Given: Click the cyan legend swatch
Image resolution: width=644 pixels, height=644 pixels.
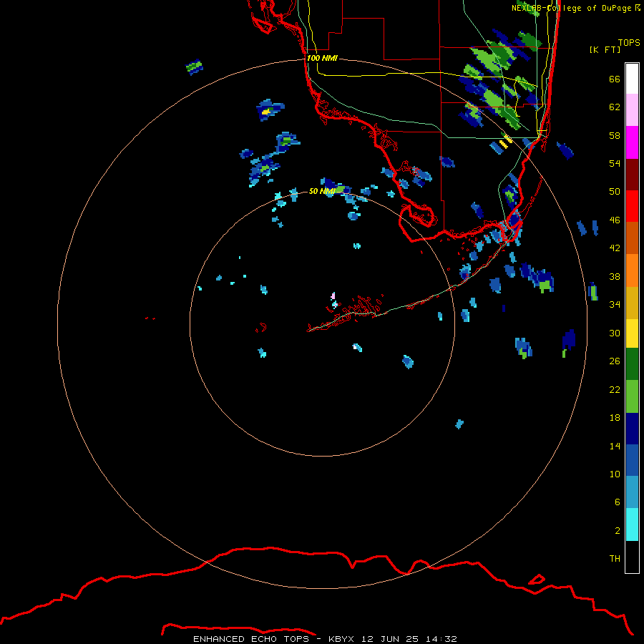Looking at the screenshot, I should coord(632,525).
